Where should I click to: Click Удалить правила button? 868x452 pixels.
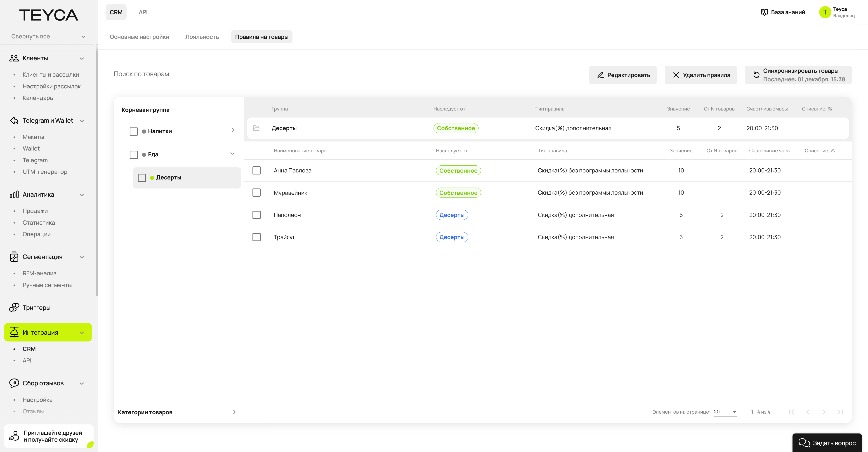click(x=701, y=75)
